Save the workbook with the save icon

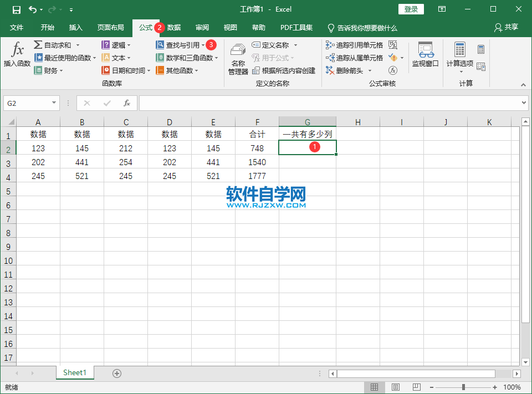[17, 9]
